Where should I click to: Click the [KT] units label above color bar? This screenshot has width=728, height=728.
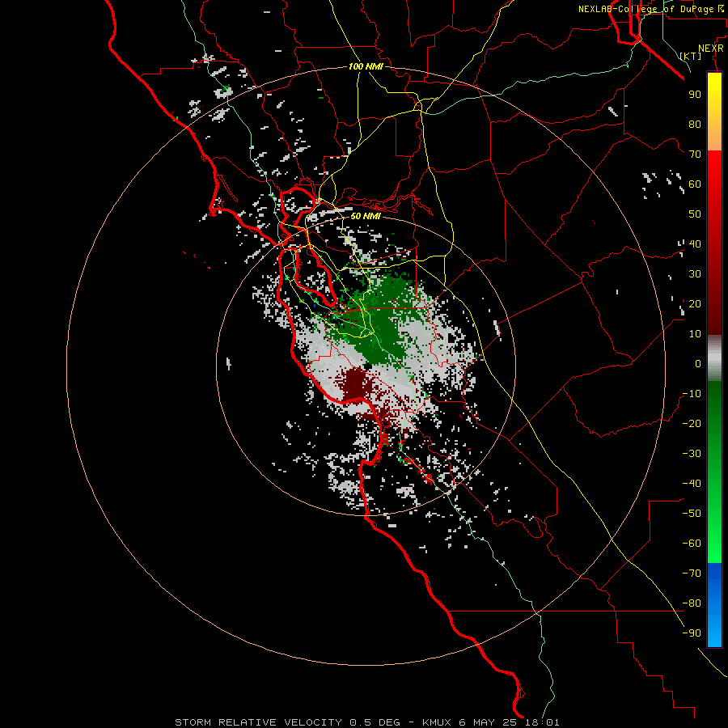pos(691,56)
